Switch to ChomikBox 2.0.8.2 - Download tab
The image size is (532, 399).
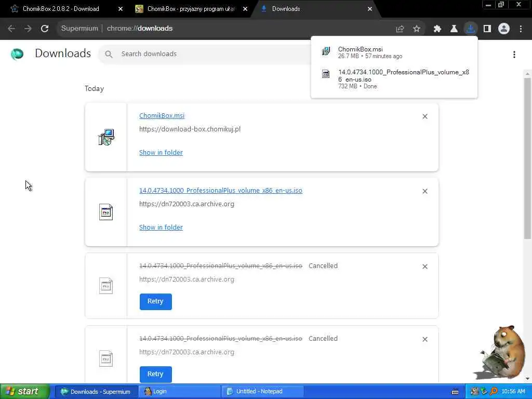61,9
